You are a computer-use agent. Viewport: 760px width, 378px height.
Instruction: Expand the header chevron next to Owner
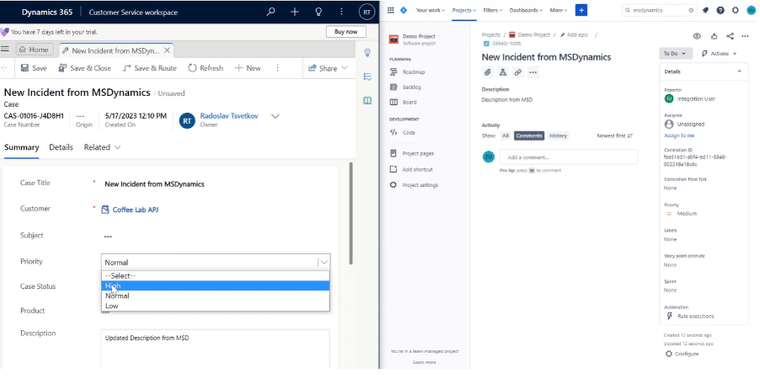point(275,116)
